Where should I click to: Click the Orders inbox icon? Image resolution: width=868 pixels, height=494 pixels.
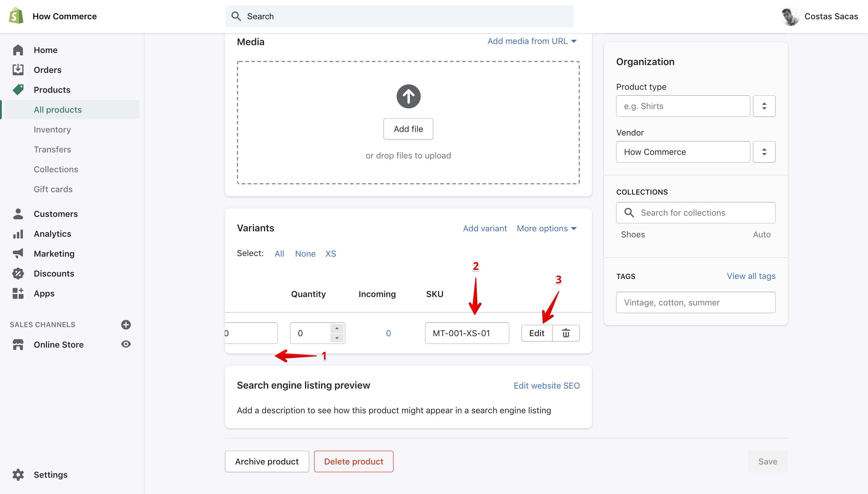point(18,70)
